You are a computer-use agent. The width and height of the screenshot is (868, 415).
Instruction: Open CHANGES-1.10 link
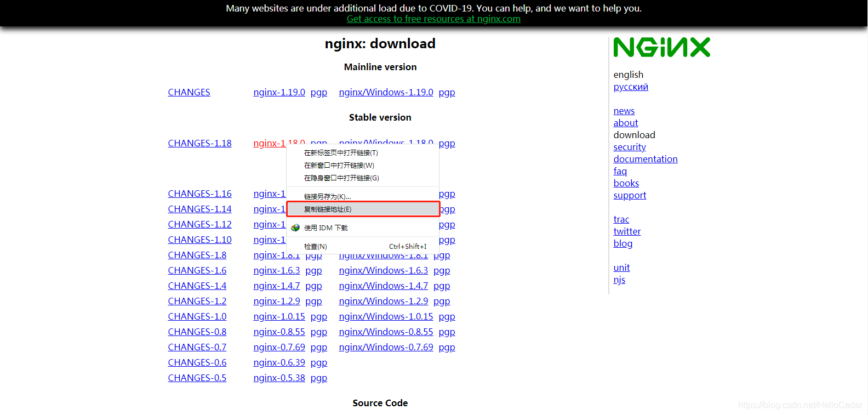click(x=199, y=240)
